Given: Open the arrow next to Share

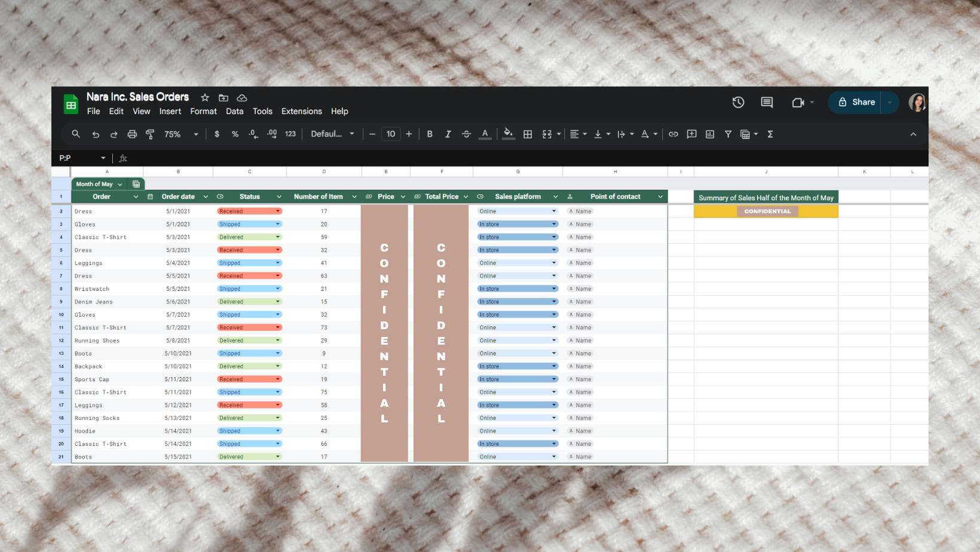Looking at the screenshot, I should click(x=890, y=102).
